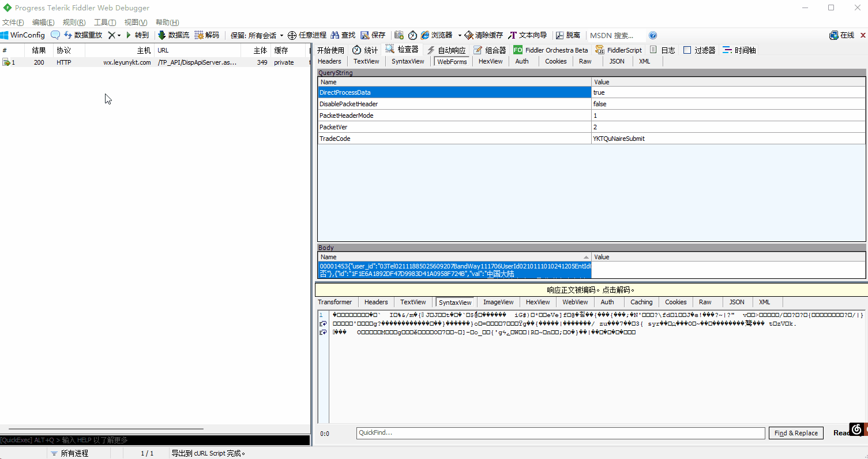Click the QuickFind input field
Image resolution: width=868 pixels, height=459 pixels.
tap(560, 433)
